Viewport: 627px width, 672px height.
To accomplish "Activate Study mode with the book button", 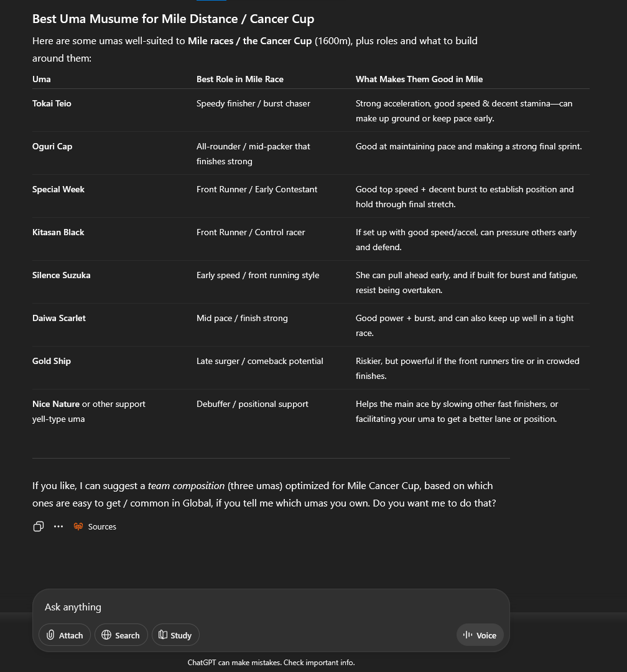I will tap(175, 635).
